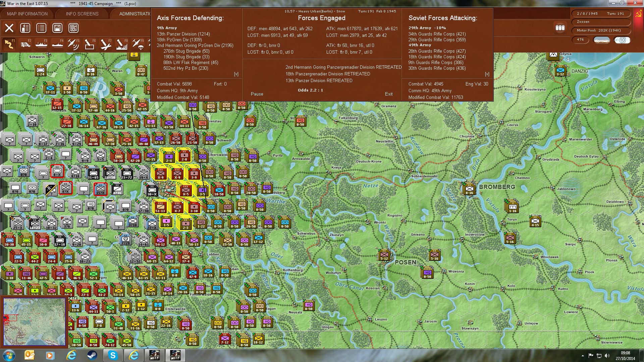
Task: Select the 8-16 unit near Bromberg
Action: pos(469,189)
